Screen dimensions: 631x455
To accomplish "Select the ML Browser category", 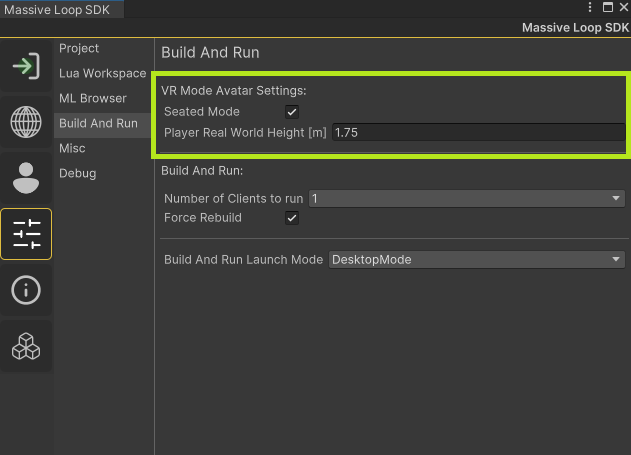I will coord(93,98).
